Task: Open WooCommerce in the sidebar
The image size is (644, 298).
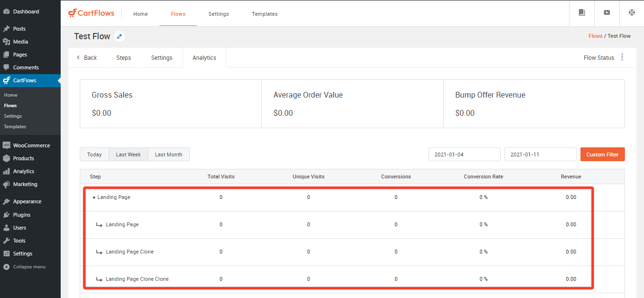Action: pyautogui.click(x=31, y=145)
